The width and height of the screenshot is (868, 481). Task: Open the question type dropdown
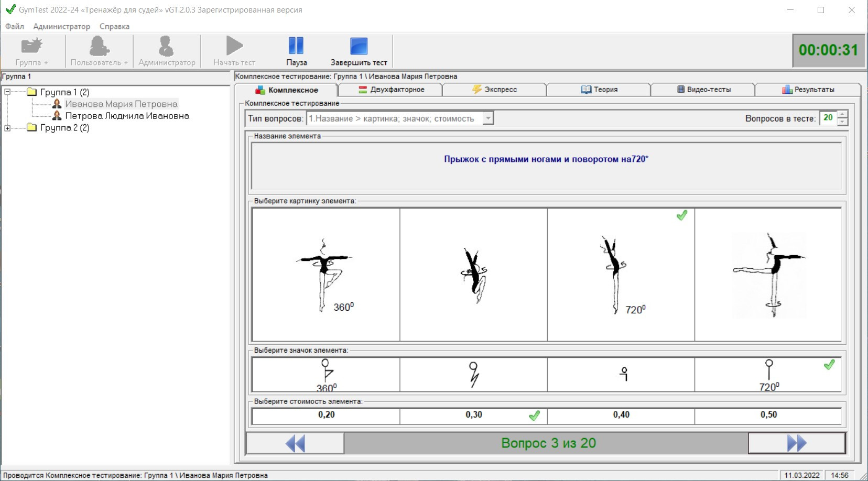(x=488, y=118)
